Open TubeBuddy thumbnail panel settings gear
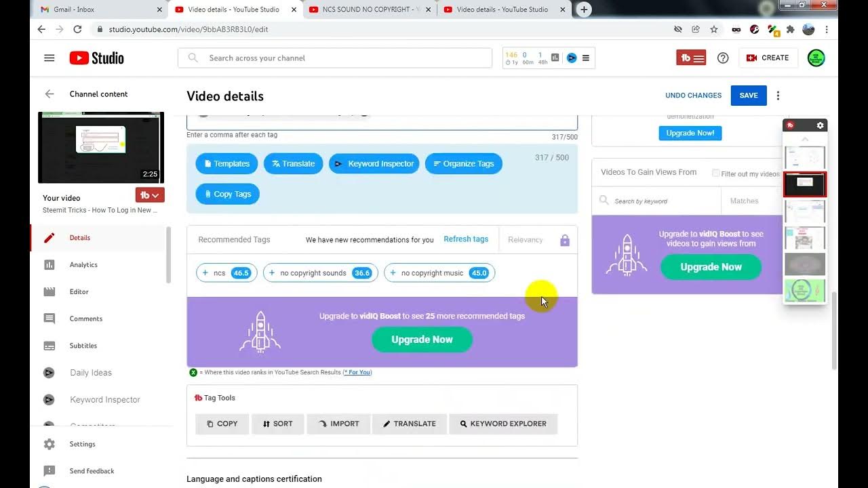 coord(820,125)
